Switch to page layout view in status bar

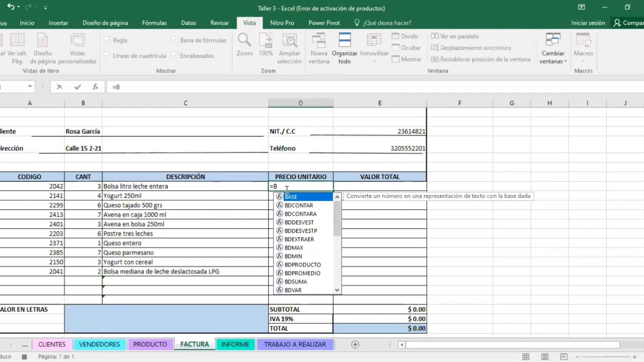[545, 356]
